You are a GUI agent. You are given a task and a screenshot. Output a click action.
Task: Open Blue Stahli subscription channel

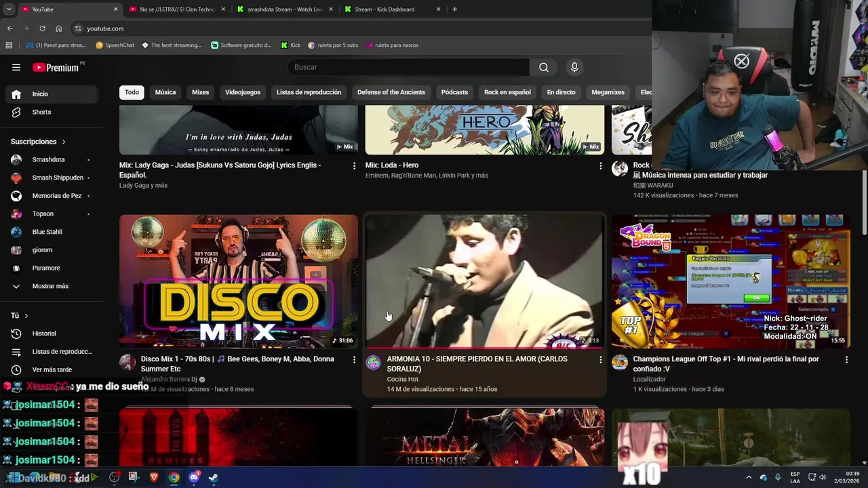pos(52,232)
